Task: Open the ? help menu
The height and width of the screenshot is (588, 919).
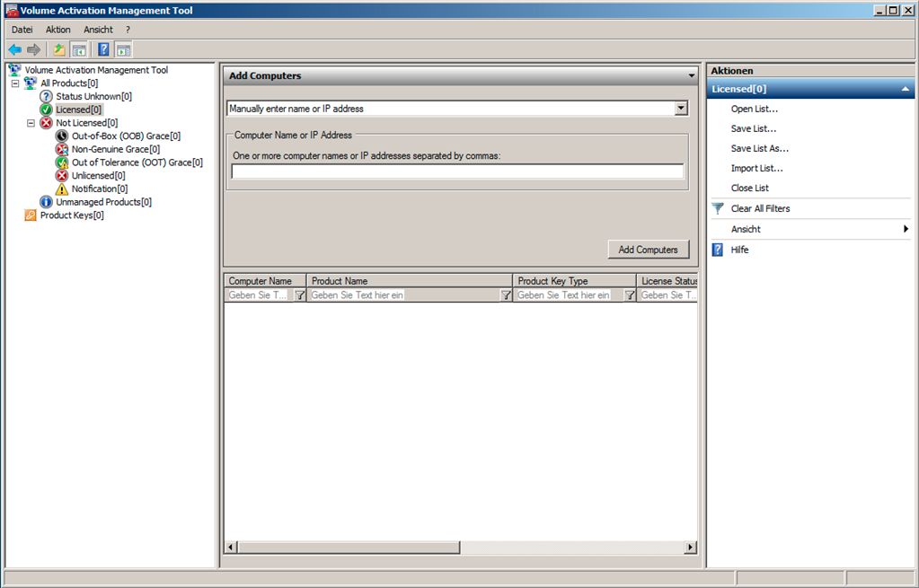Action: click(x=128, y=30)
